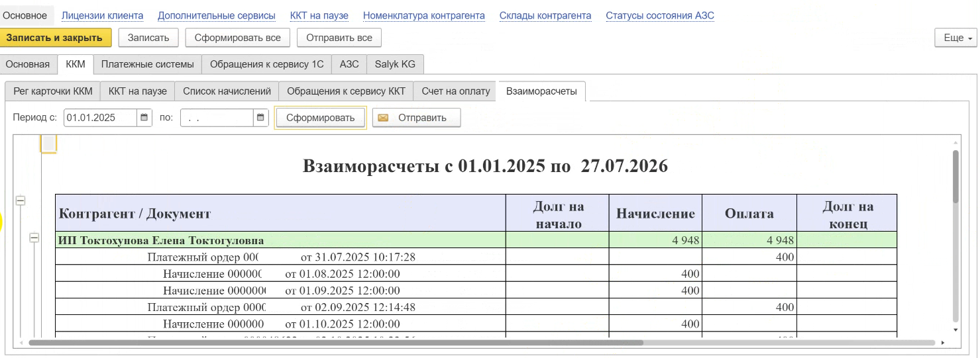Click total Оплата value 4 948
This screenshot has height=358, width=980.
tap(780, 240)
